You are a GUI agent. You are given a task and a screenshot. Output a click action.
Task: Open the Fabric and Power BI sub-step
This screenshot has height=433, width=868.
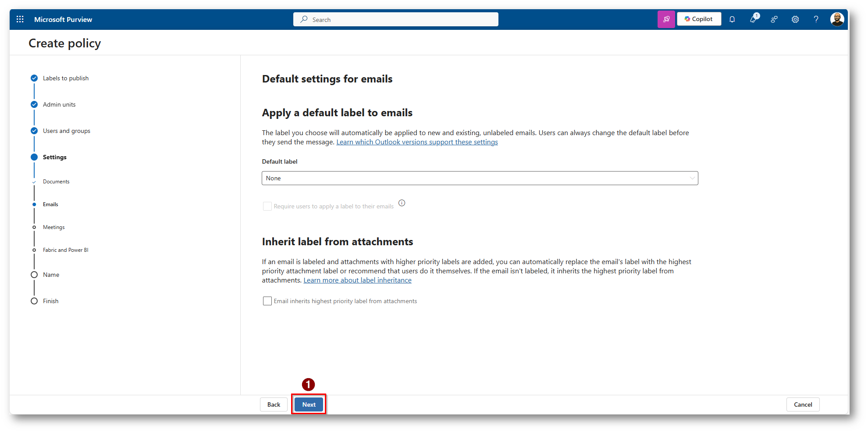(x=66, y=250)
